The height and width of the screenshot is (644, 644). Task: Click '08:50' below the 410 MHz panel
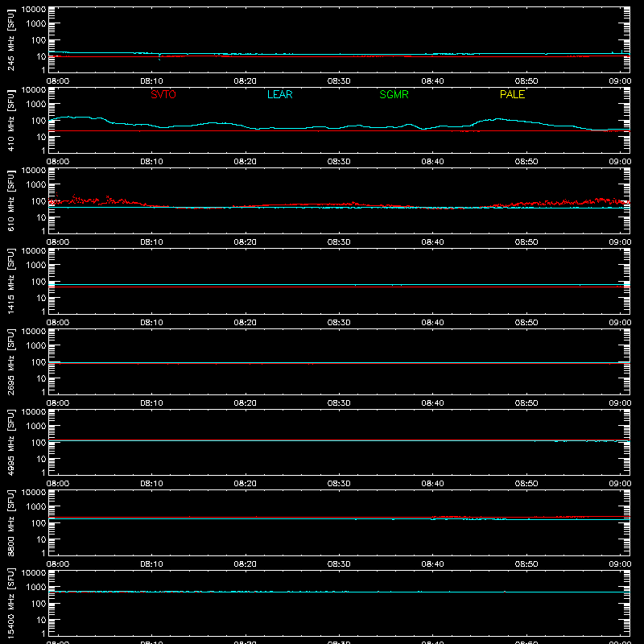pyautogui.click(x=526, y=162)
